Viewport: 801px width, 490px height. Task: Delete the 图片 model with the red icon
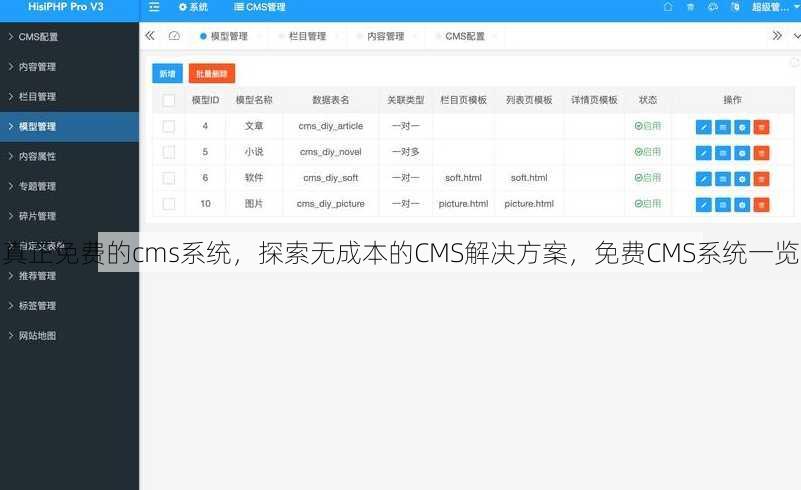point(761,205)
